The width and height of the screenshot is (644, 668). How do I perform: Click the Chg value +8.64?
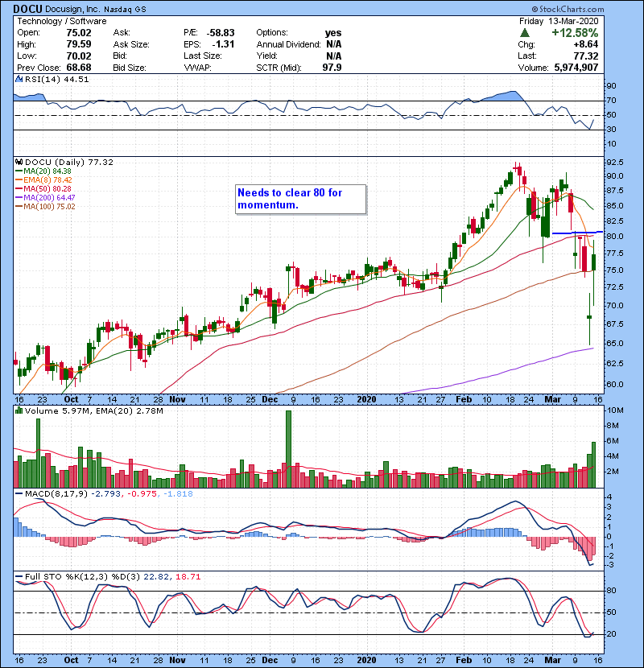pos(585,44)
